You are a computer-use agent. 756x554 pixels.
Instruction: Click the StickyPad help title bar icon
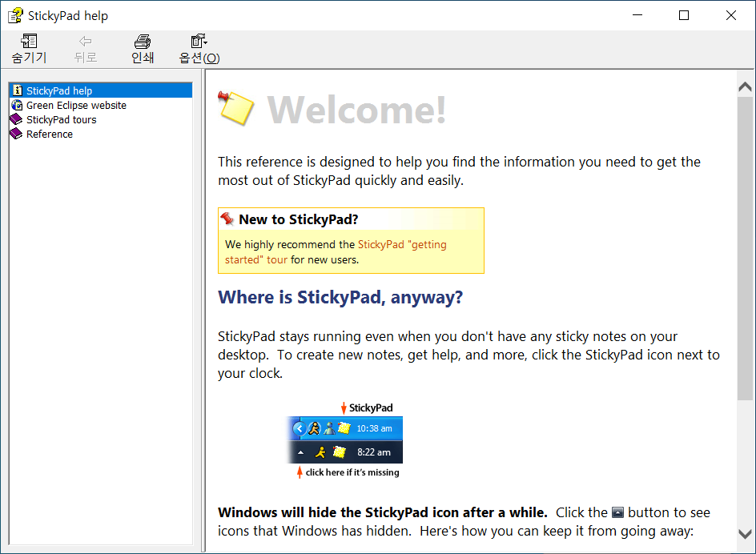tap(15, 15)
